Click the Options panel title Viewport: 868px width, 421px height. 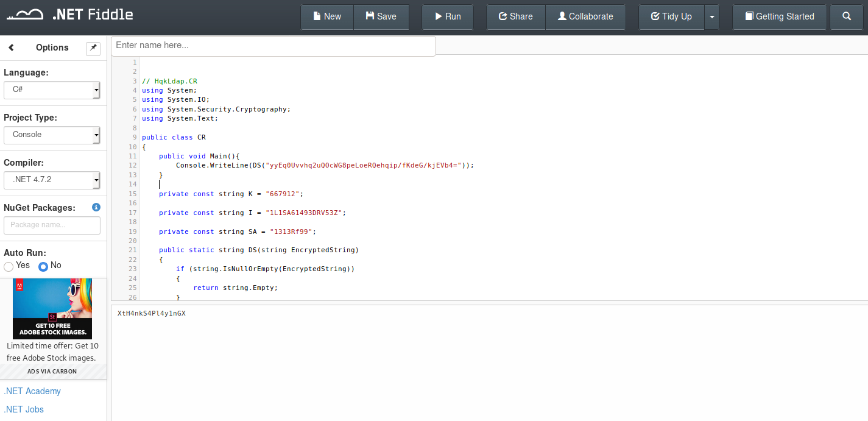click(52, 48)
